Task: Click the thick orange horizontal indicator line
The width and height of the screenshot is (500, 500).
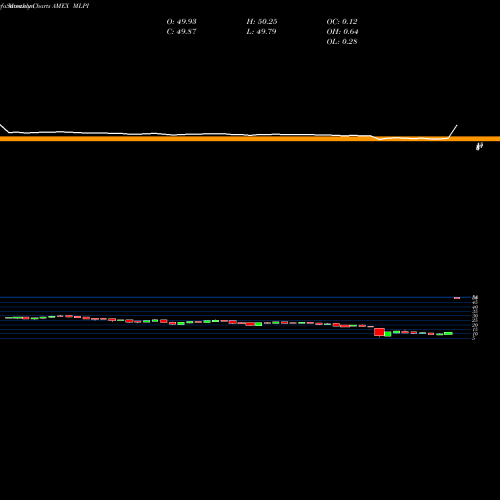Action: click(250, 139)
